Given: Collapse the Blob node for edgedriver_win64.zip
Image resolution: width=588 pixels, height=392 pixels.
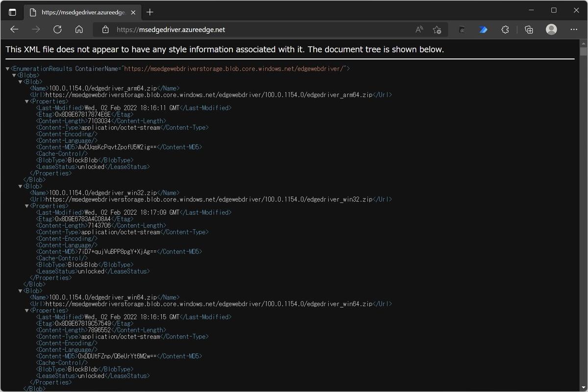Looking at the screenshot, I should (20, 291).
